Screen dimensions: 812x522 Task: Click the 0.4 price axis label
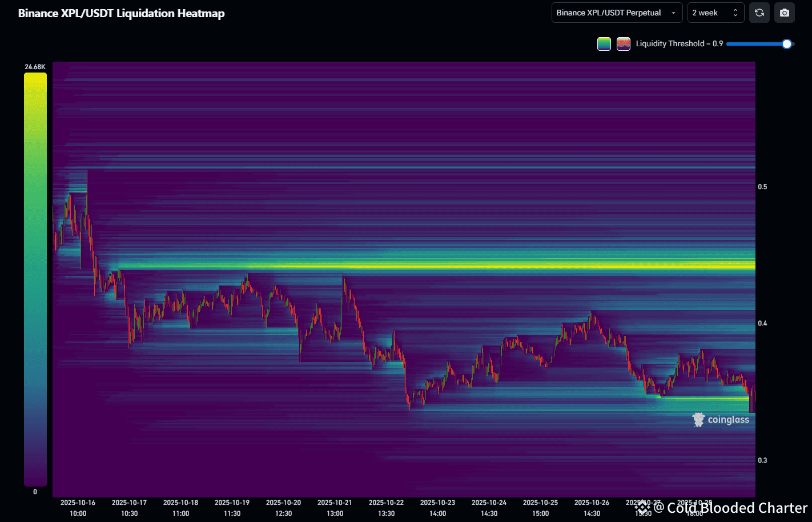click(762, 323)
